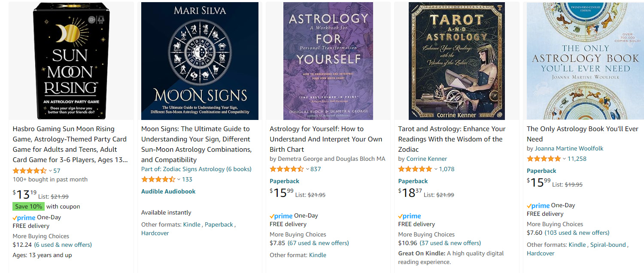
Task: Open Sun Moon Rising game product image
Action: [x=71, y=61]
